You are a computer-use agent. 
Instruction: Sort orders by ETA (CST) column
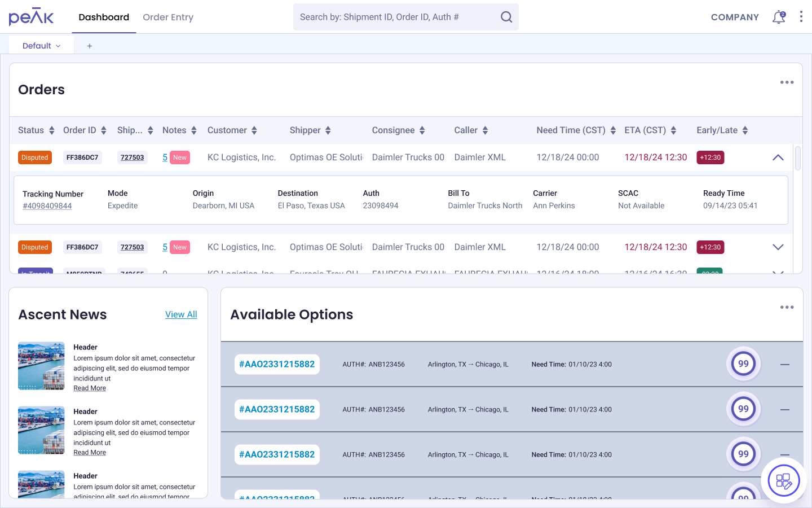pyautogui.click(x=650, y=130)
